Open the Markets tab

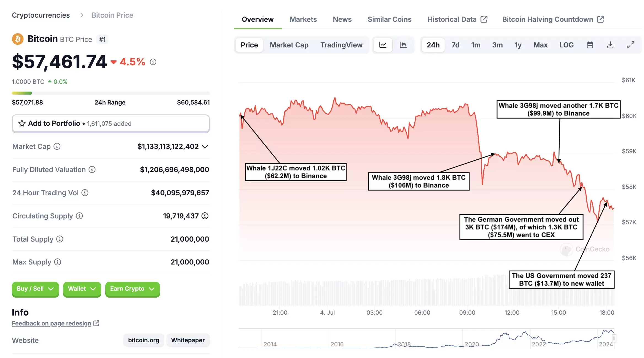pyautogui.click(x=303, y=19)
